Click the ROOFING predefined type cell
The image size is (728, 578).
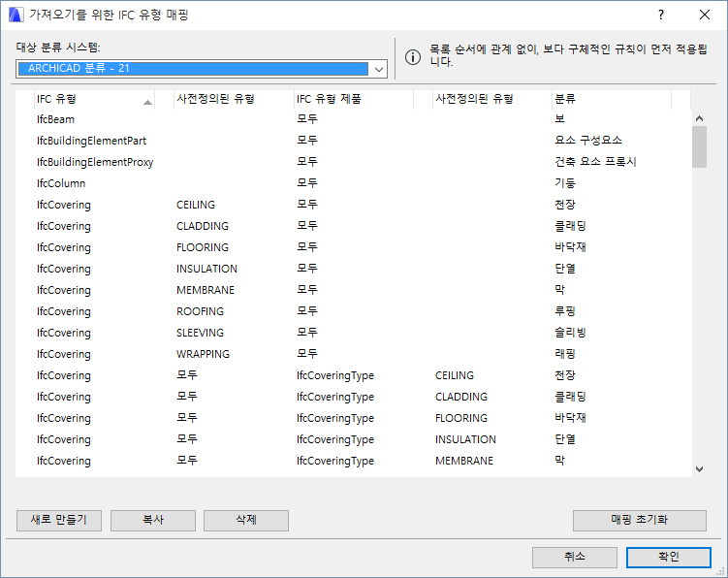tap(200, 311)
